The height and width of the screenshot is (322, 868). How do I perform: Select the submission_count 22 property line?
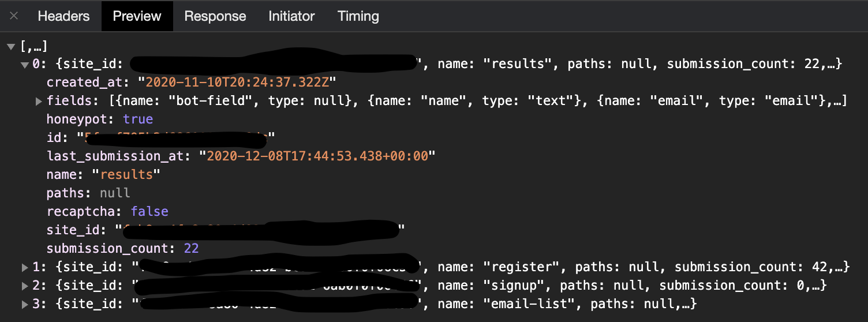pos(123,249)
